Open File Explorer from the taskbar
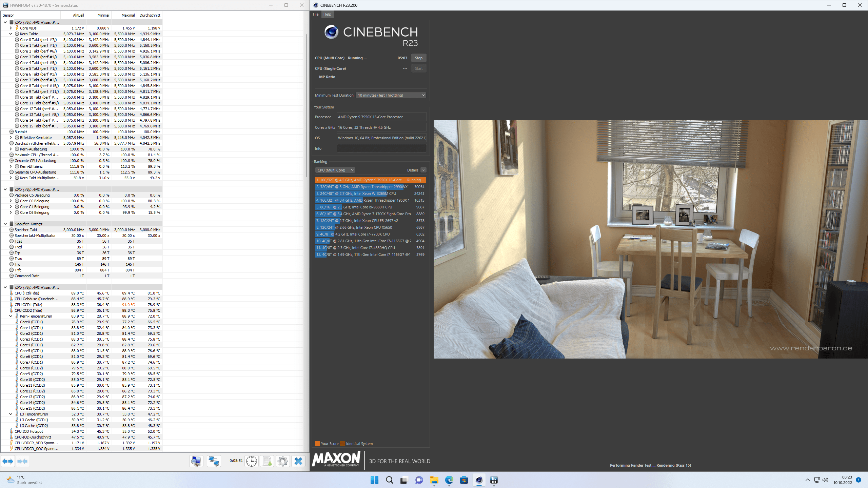 click(x=434, y=480)
